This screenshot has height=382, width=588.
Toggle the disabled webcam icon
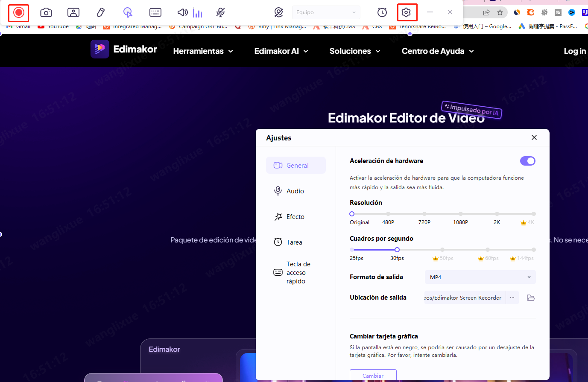point(279,13)
